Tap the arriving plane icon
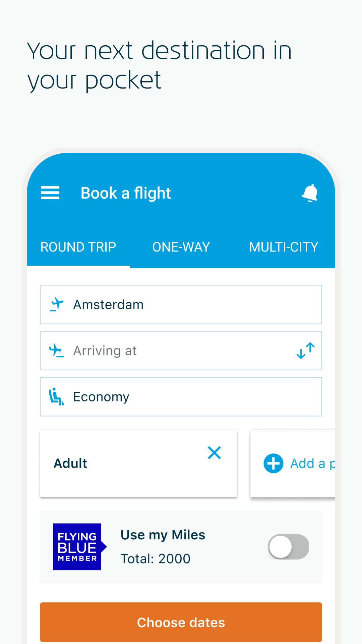This screenshot has height=644, width=362. (x=57, y=351)
